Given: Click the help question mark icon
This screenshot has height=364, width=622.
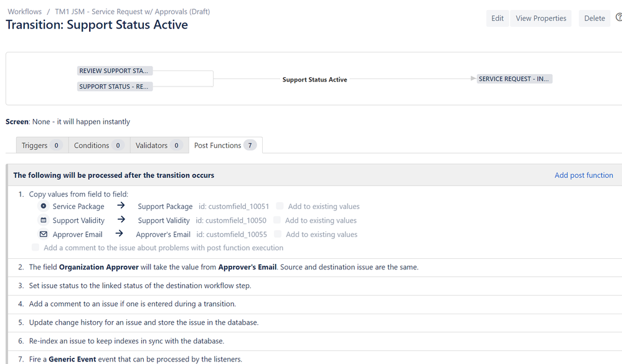Looking at the screenshot, I should pos(619,18).
